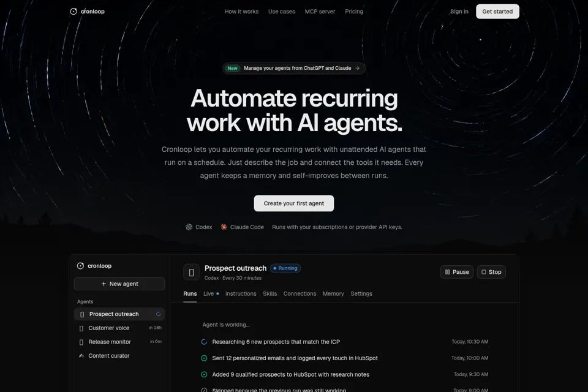Open the Added 9 qualified prospects run
Screen dimensions: 588x392
click(345, 374)
